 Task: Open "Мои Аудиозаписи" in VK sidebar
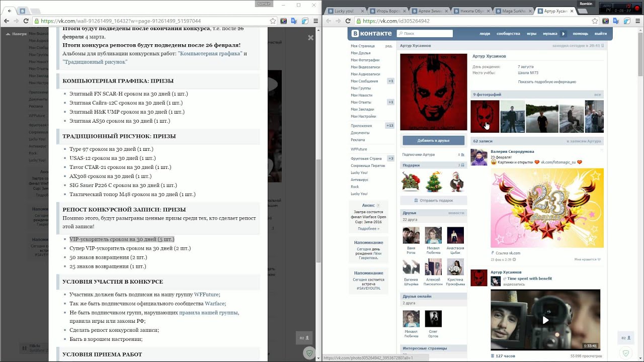point(365,74)
